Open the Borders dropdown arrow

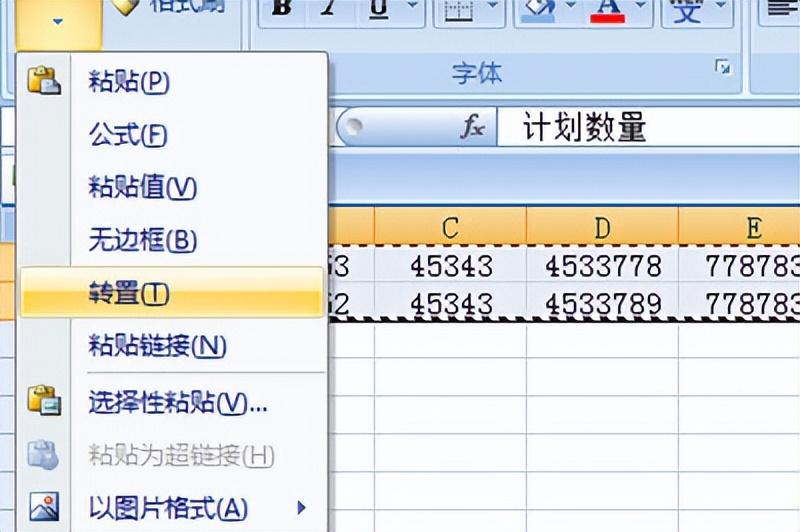point(493,6)
